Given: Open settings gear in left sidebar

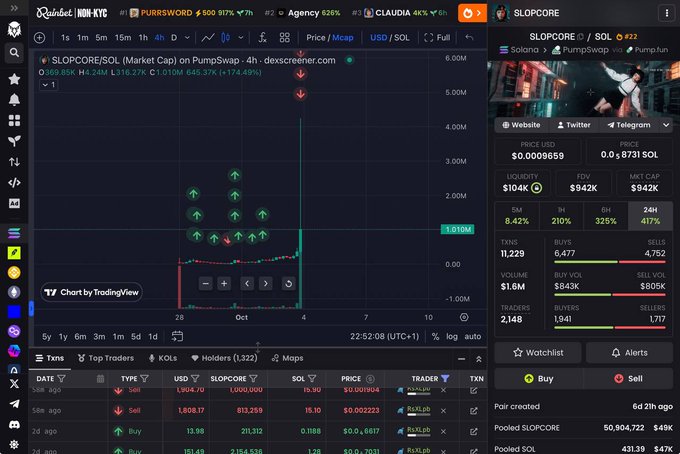Looking at the screenshot, I should [x=14, y=445].
